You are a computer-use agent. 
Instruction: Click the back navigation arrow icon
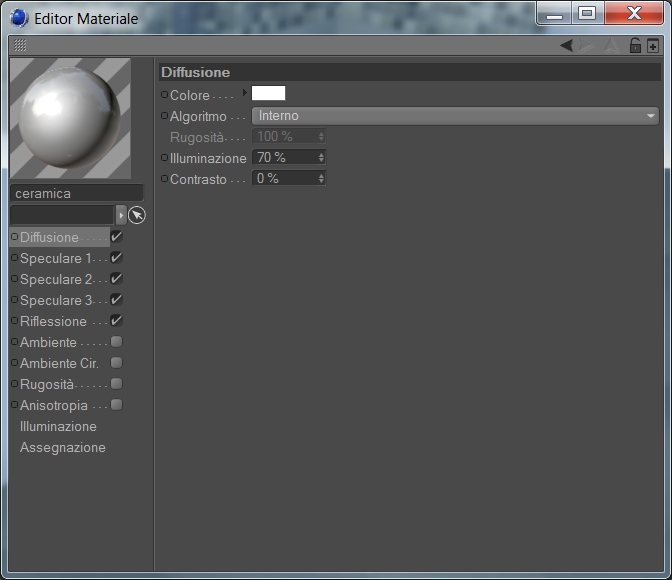(567, 45)
